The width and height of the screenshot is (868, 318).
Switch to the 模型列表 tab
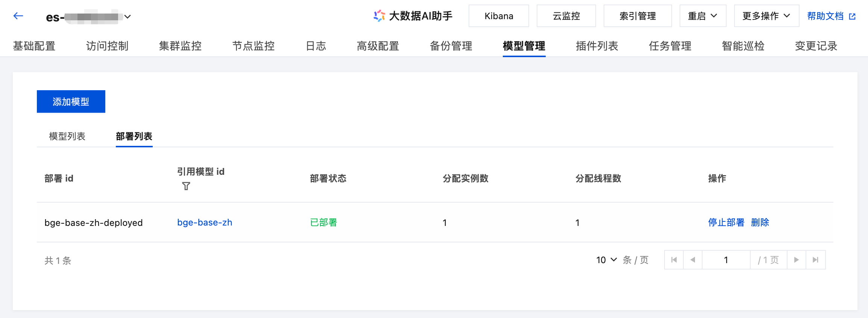click(x=67, y=136)
